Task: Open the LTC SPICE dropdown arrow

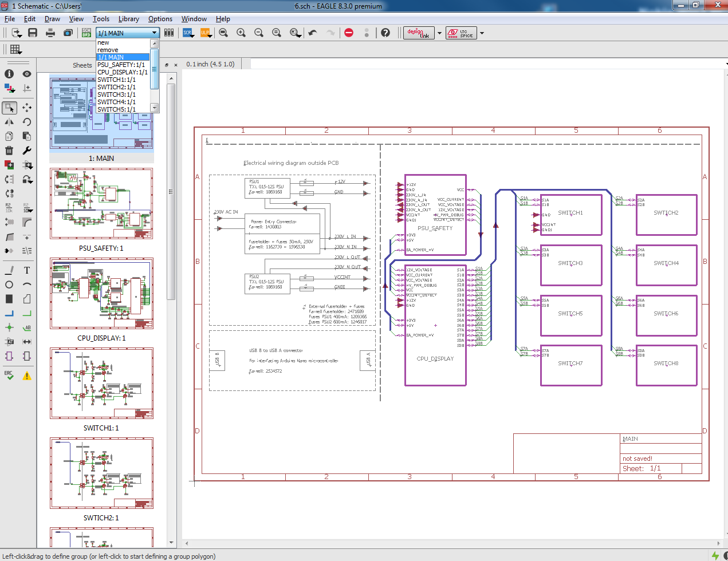Action: pyautogui.click(x=482, y=33)
